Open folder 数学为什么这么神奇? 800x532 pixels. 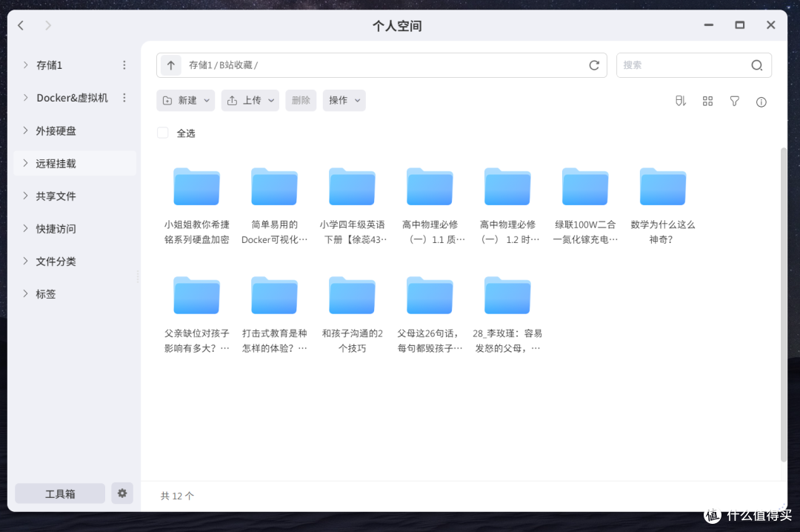click(663, 206)
